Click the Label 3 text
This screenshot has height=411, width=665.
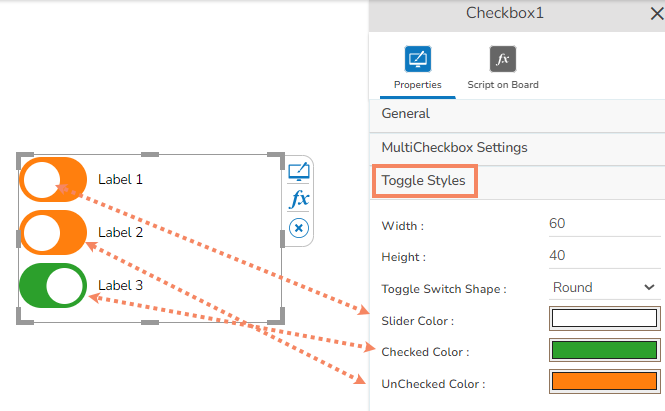pyautogui.click(x=120, y=285)
